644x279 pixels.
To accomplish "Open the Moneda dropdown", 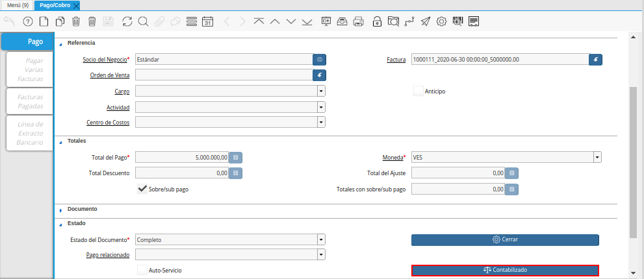I will point(597,157).
